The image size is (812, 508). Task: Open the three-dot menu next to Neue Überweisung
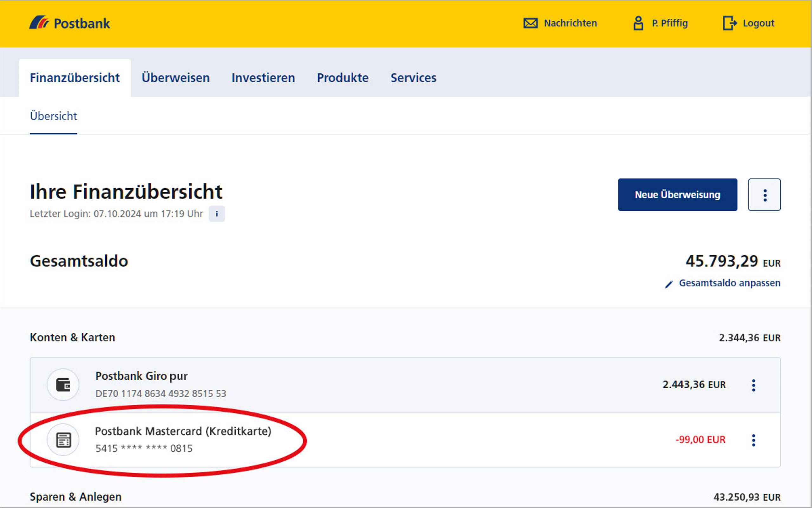tap(764, 195)
